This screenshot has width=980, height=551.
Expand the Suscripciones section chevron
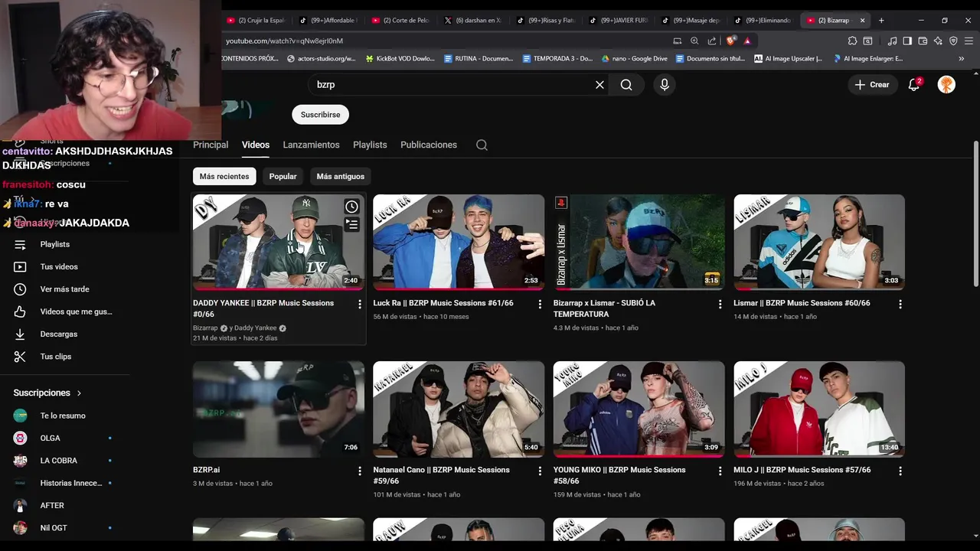pos(79,393)
